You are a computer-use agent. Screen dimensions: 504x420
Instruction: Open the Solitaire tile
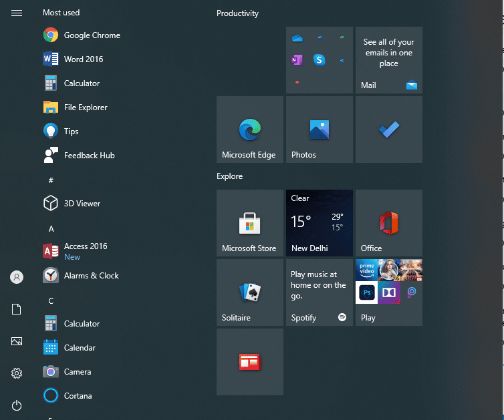(250, 292)
